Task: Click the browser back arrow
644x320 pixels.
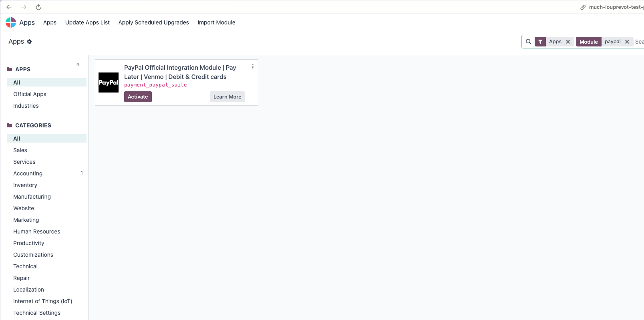Action: tap(9, 7)
